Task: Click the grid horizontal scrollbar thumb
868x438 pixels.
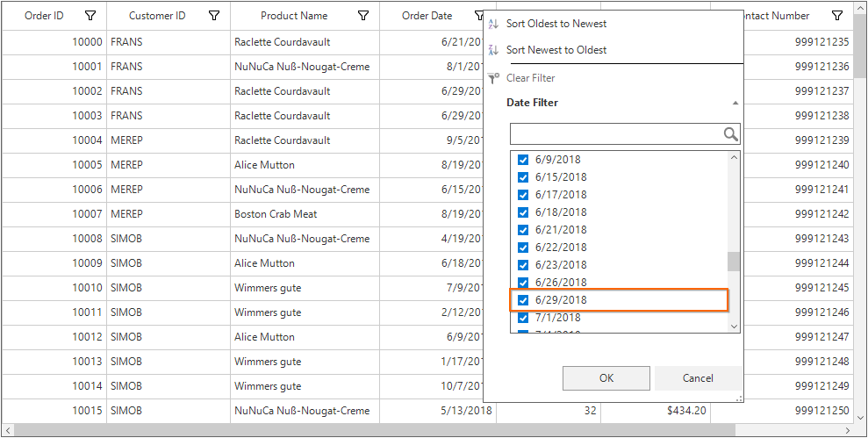Action: click(x=376, y=430)
